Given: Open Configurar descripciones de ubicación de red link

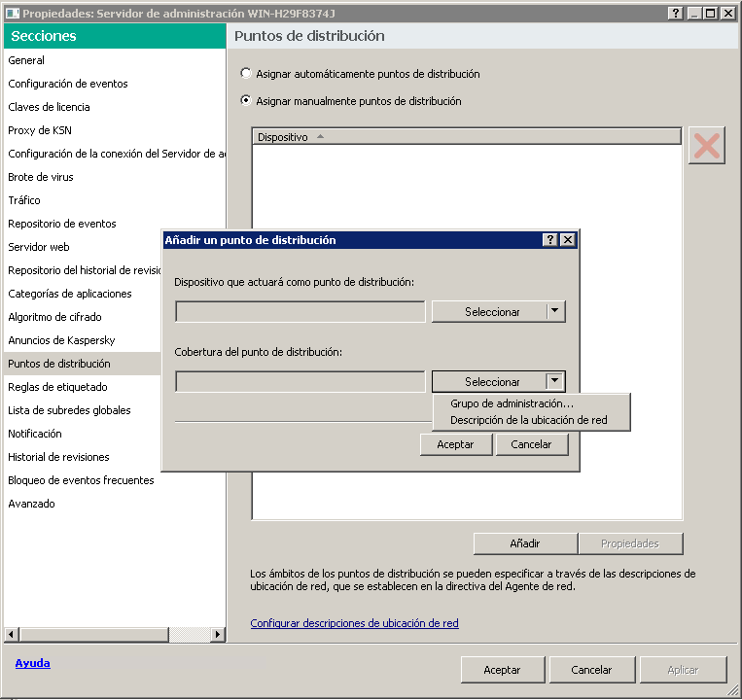Looking at the screenshot, I should tap(354, 623).
